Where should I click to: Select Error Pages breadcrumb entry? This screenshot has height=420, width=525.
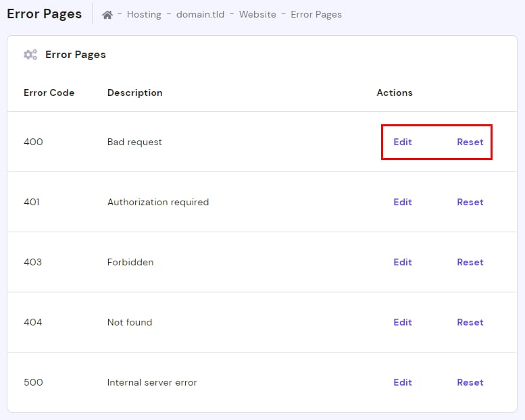point(316,15)
